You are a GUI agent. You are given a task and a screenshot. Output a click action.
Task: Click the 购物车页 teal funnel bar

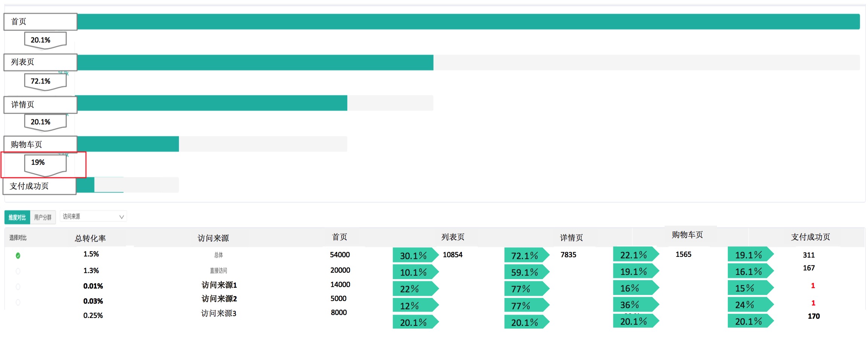coord(128,144)
